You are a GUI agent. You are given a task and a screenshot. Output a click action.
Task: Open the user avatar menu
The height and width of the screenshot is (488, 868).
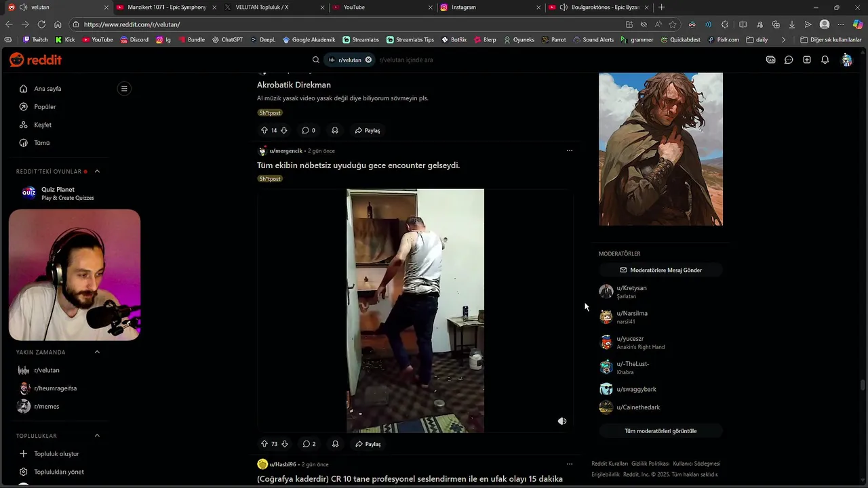(x=846, y=60)
